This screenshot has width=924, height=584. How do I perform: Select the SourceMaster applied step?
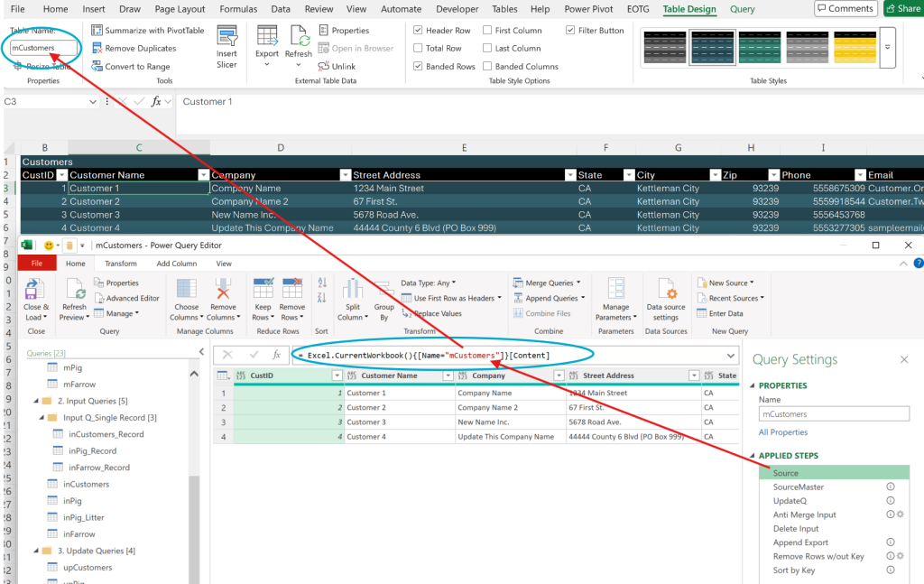798,487
